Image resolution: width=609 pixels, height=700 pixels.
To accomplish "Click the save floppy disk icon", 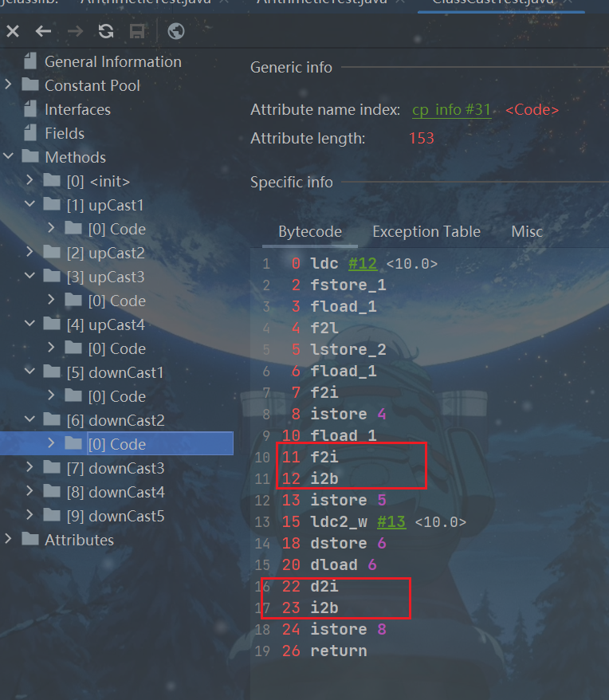I will [x=137, y=31].
